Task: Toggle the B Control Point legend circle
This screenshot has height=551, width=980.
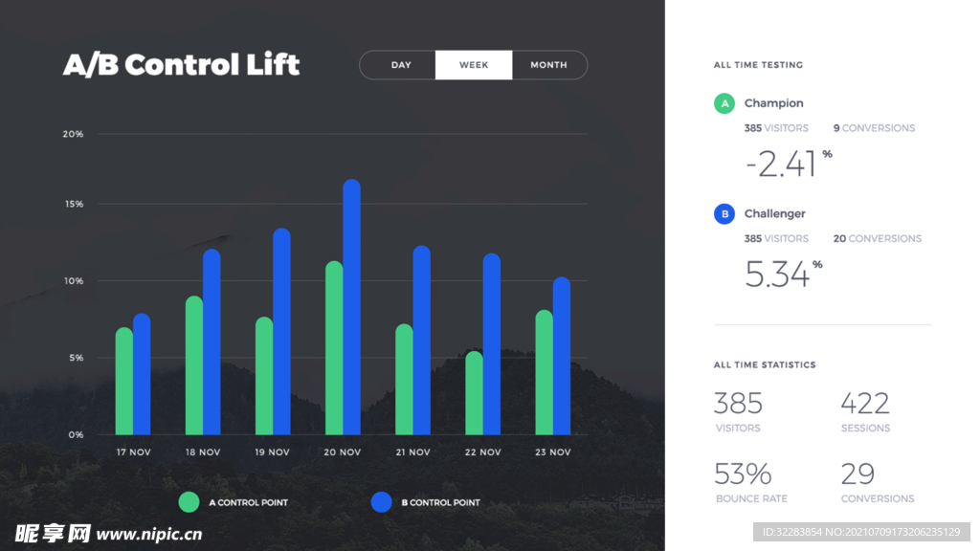Action: (x=382, y=502)
